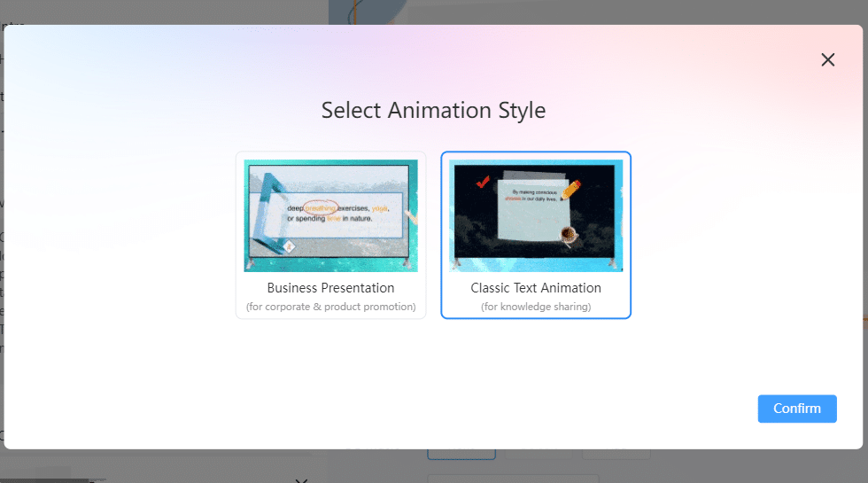The width and height of the screenshot is (868, 483).
Task: Click the X icon in the bottom-left background panel
Action: click(x=301, y=479)
